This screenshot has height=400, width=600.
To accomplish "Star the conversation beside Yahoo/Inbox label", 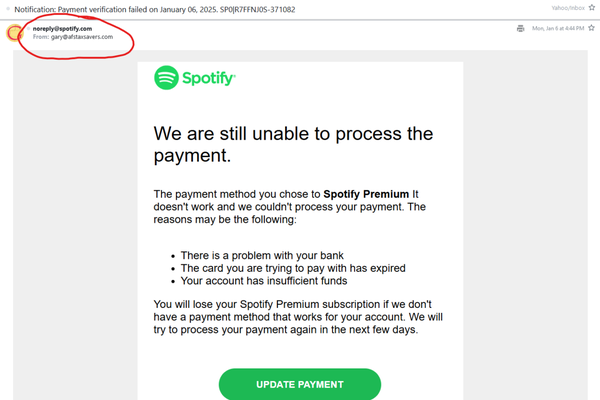I will click(x=591, y=9).
